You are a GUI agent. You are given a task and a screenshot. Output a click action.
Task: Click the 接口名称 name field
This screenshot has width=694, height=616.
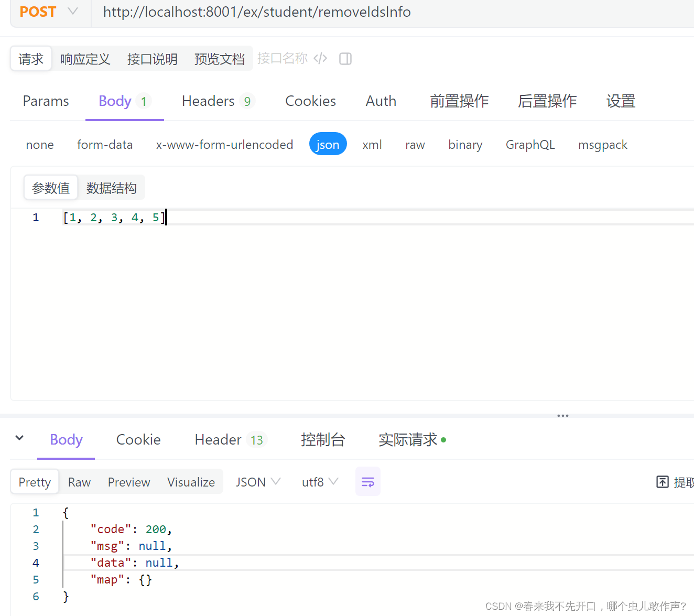point(283,58)
